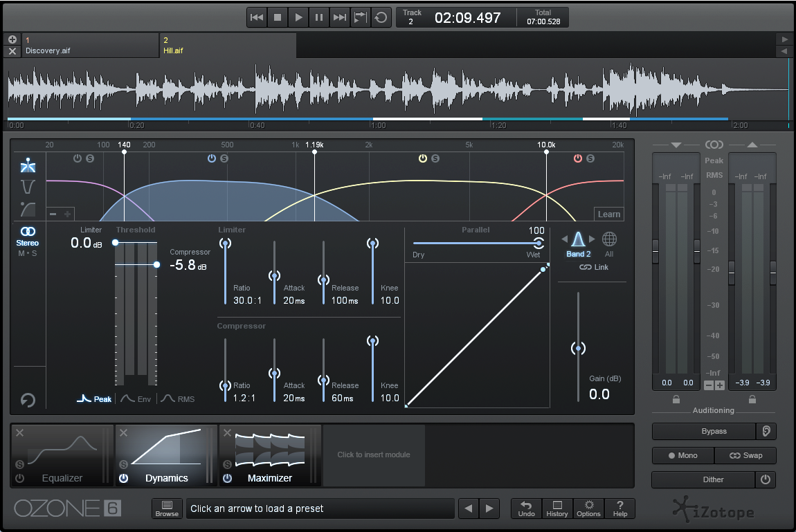
Task: Load previous preset with left arrow
Action: (x=469, y=508)
